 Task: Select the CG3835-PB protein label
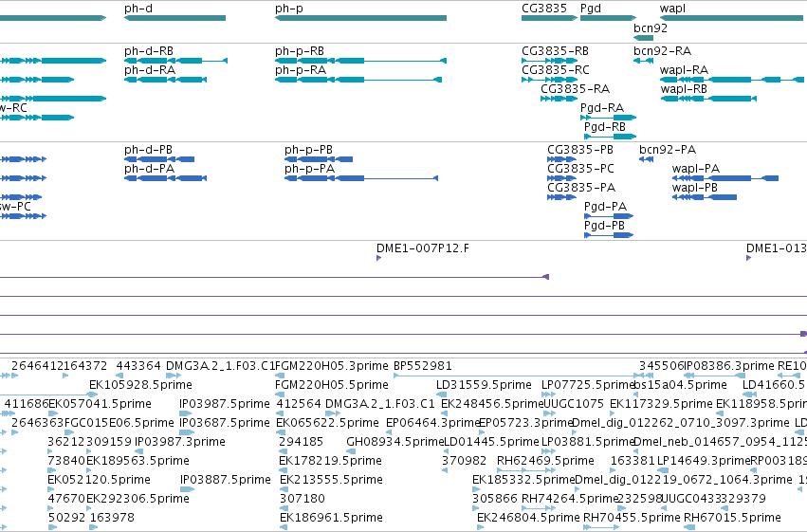coord(580,150)
